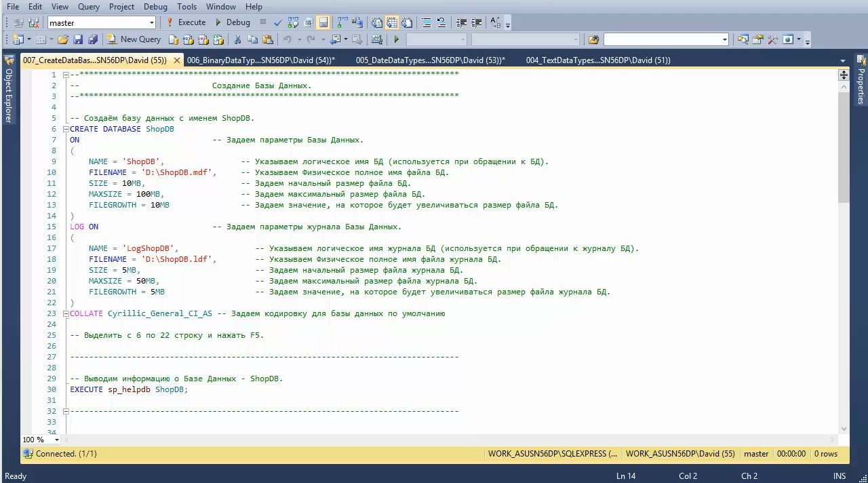The height and width of the screenshot is (483, 868).
Task: Click the EXECUTE sp_helpdb ShopDB line
Action: [129, 389]
